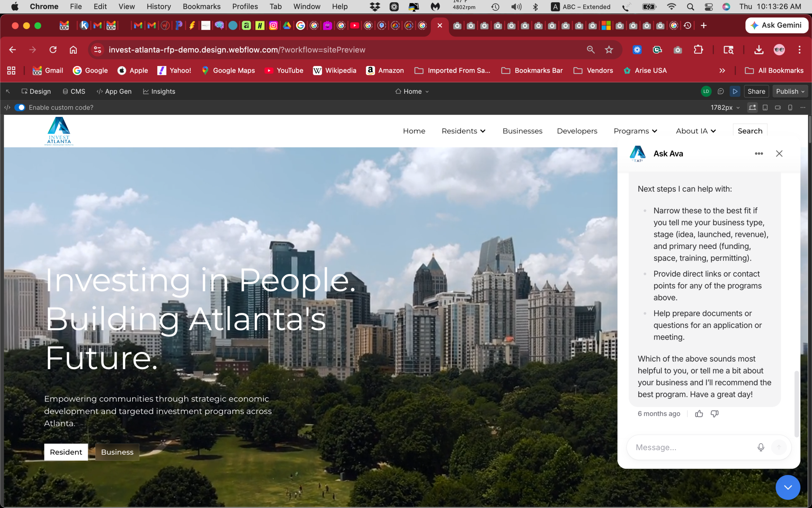Click the Chrome address bar URL
The width and height of the screenshot is (812, 508).
(237, 50)
